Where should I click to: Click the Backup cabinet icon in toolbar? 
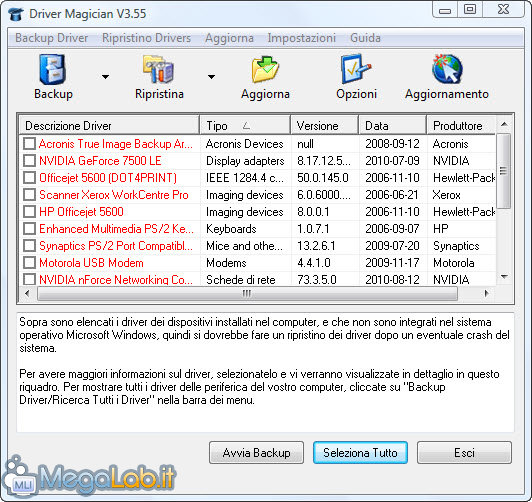coord(53,70)
